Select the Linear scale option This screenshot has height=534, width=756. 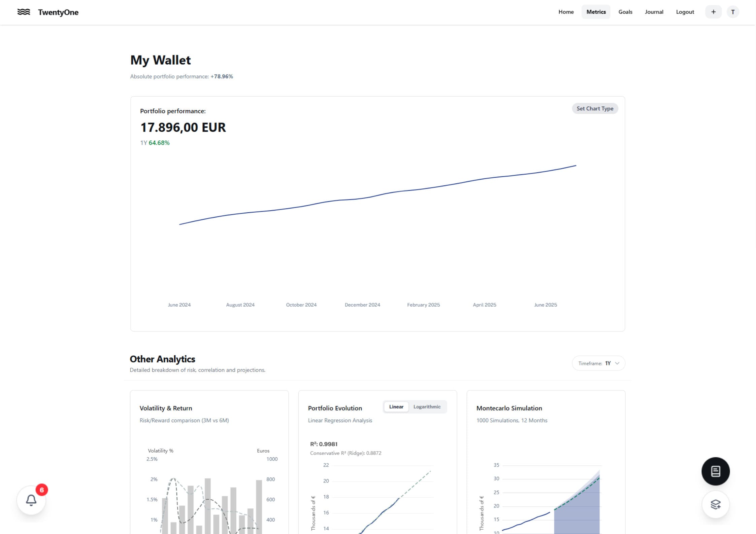[396, 407]
